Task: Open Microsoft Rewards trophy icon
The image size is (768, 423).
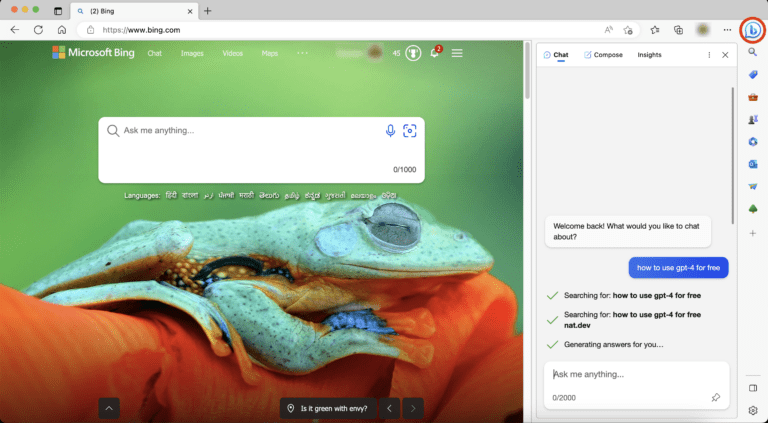Action: pyautogui.click(x=413, y=53)
